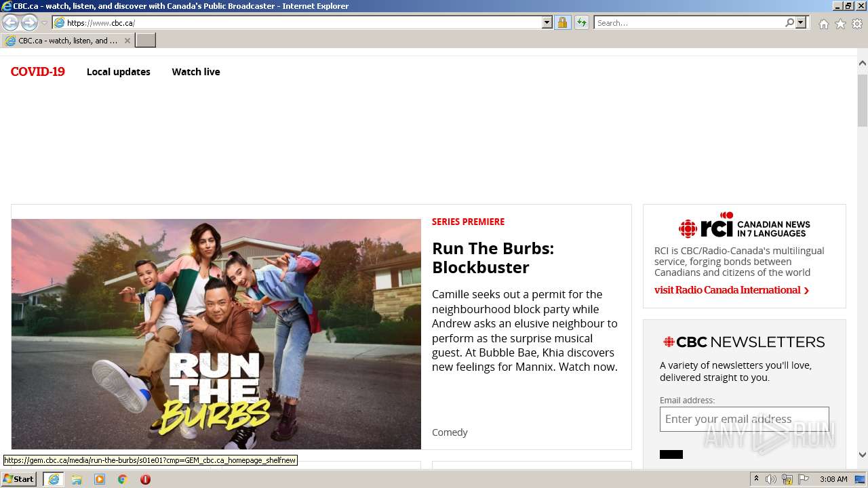This screenshot has width=868, height=488.
Task: Visit Radio Canada International link
Action: [732, 290]
